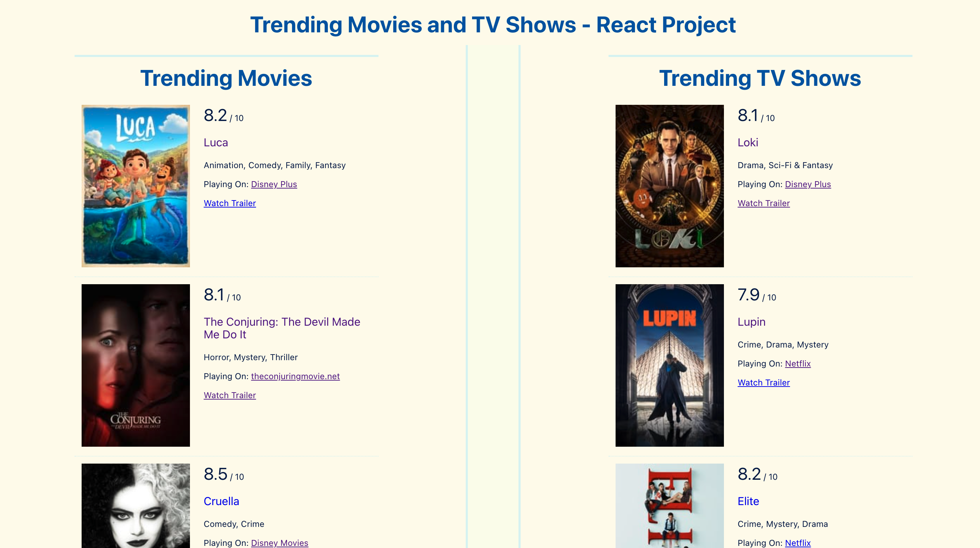Open the Lupin show title link
This screenshot has width=980, height=548.
751,322
